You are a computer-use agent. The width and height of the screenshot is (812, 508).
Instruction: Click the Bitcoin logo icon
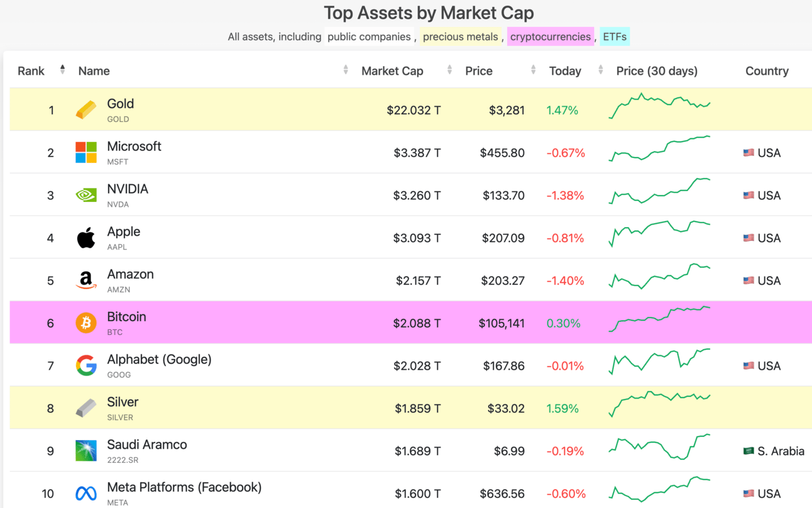tap(86, 323)
